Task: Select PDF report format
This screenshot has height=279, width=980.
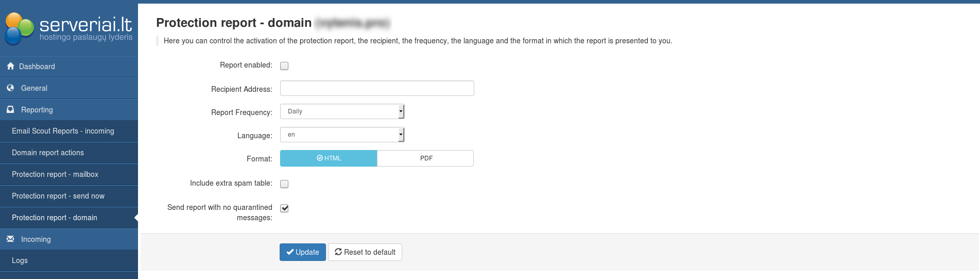Action: pos(425,158)
